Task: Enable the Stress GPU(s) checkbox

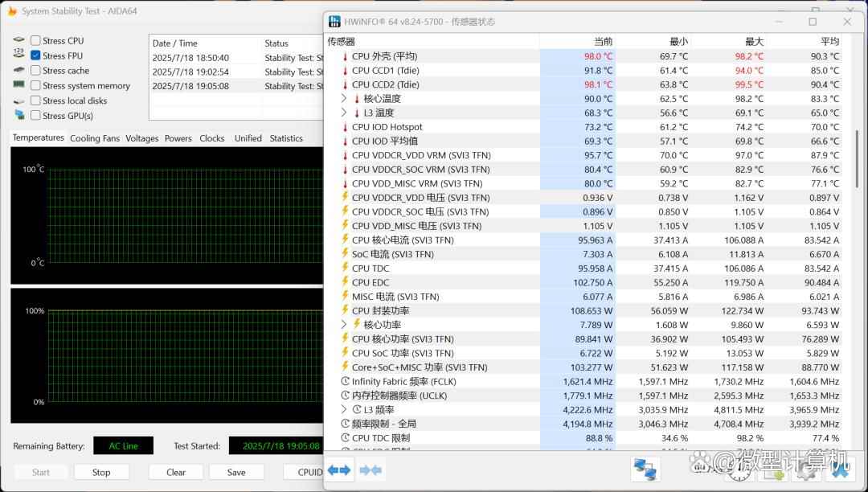Action: [35, 115]
